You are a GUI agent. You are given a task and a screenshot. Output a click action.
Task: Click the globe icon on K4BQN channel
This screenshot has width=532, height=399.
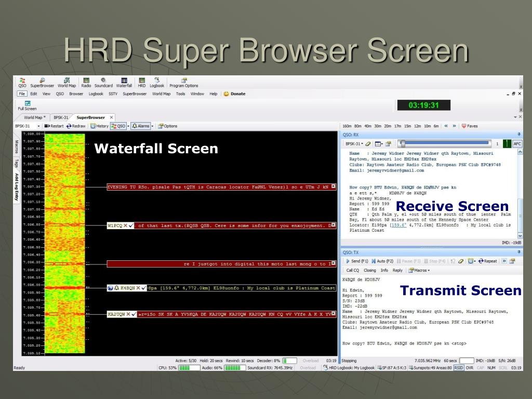click(110, 288)
